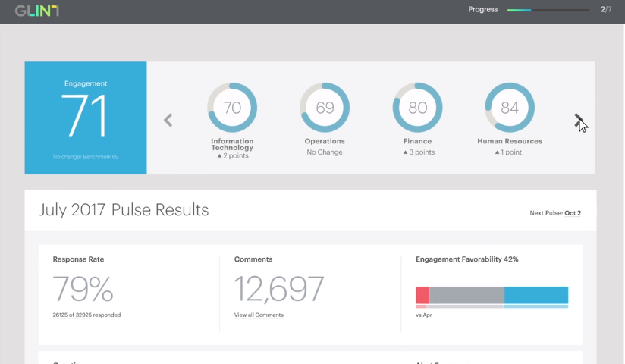This screenshot has height=364, width=625.
Task: Click the Information Technology department label
Action: coord(232,145)
